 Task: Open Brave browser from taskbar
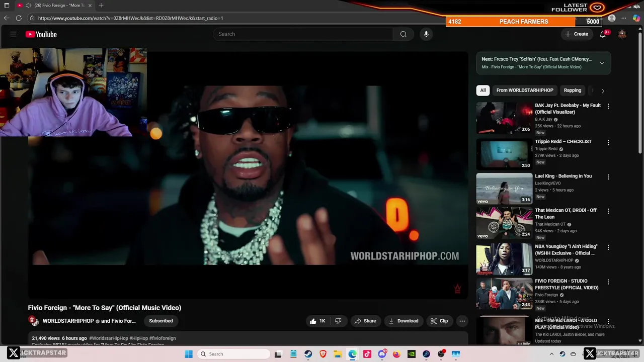[323, 354]
